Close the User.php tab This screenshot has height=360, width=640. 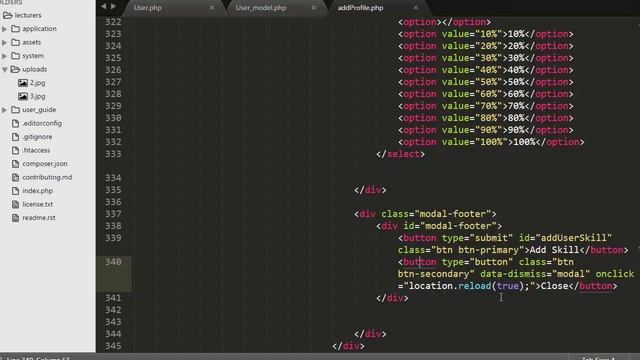(211, 8)
